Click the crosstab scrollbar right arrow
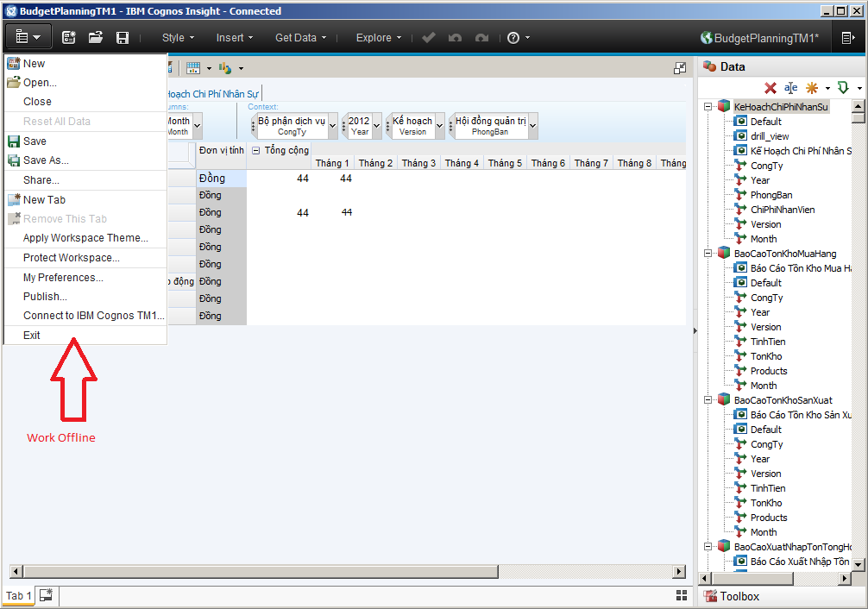Image resolution: width=868 pixels, height=609 pixels. [x=679, y=571]
